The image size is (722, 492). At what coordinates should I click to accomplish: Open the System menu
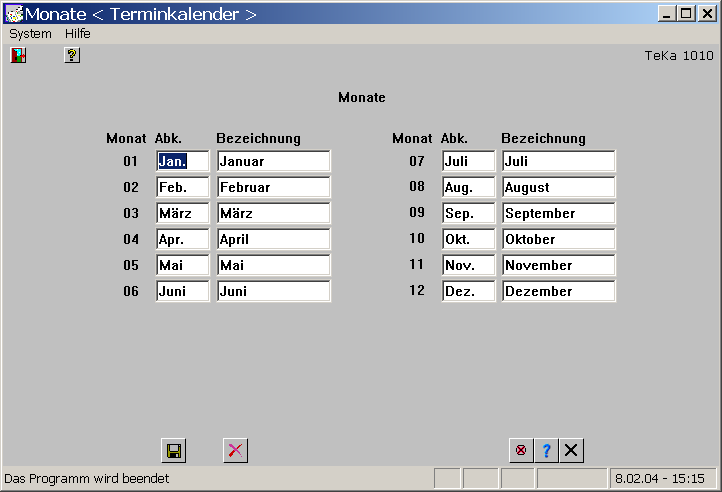(30, 33)
